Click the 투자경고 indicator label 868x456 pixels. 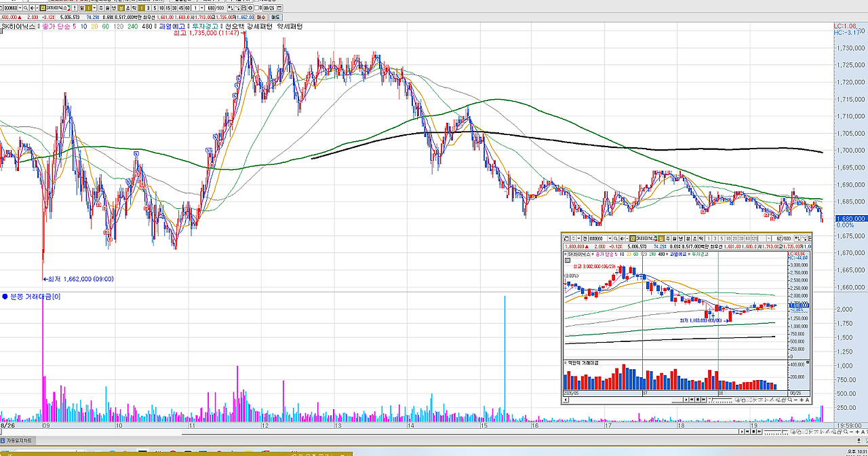coord(205,26)
